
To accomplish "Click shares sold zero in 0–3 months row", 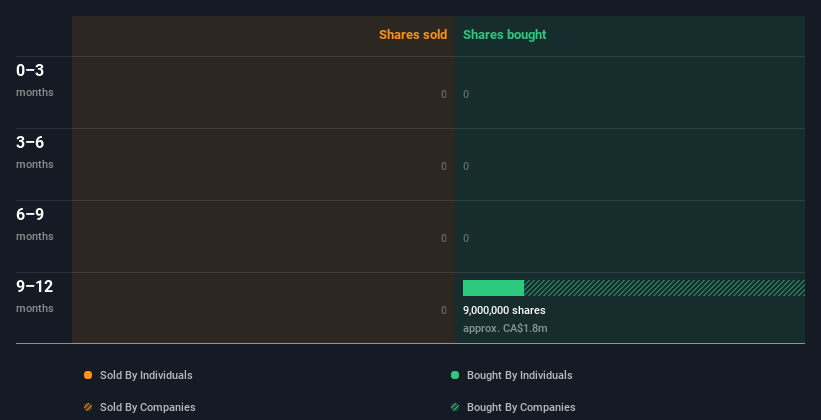I will (444, 94).
